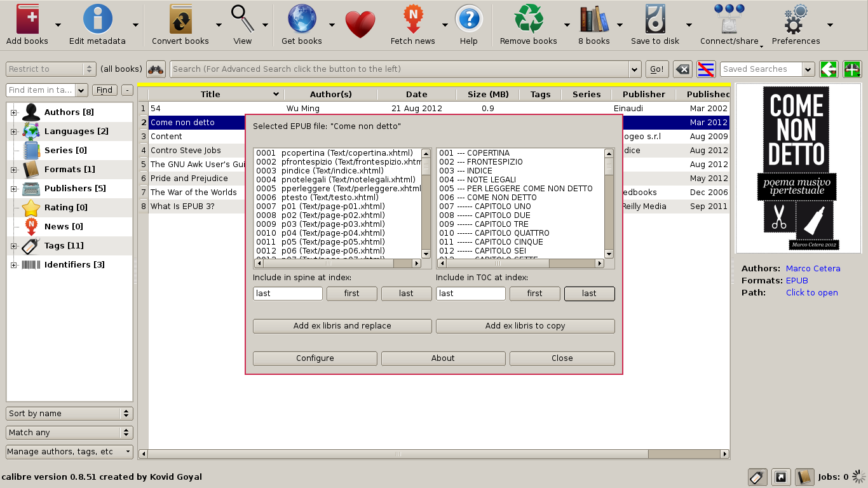This screenshot has height=488, width=868.
Task: Click the Save to disk icon
Action: pos(655,19)
